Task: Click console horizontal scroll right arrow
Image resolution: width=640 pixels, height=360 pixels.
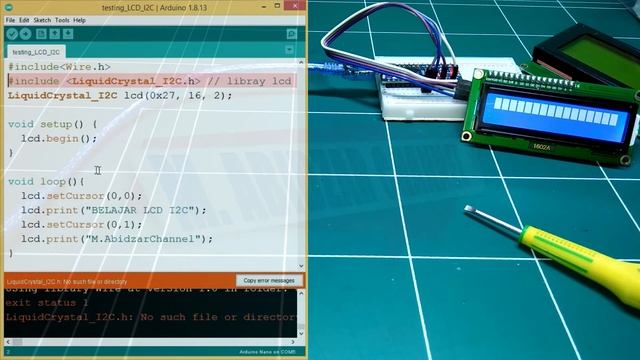Action: point(293,342)
